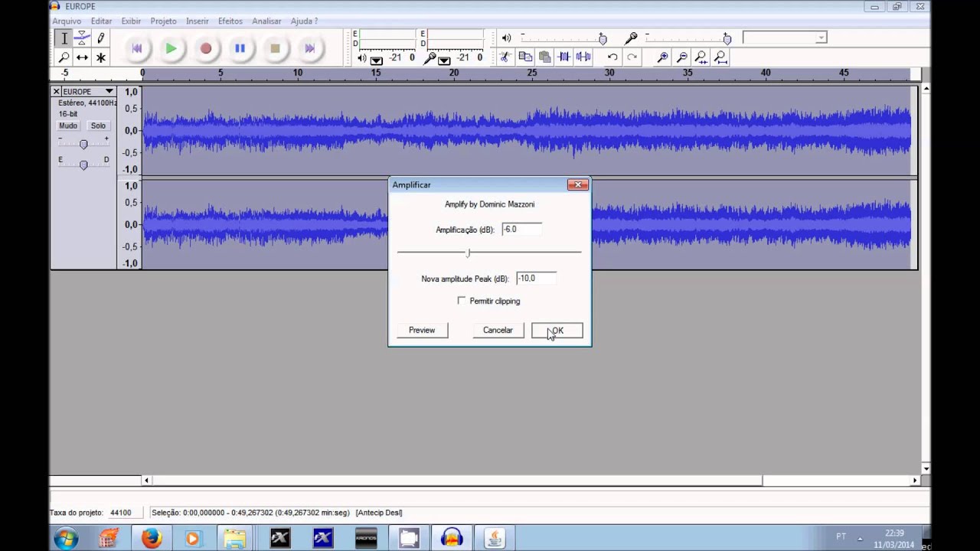The width and height of the screenshot is (980, 551).
Task: Open the input meter dropdown arrow
Action: tap(444, 60)
